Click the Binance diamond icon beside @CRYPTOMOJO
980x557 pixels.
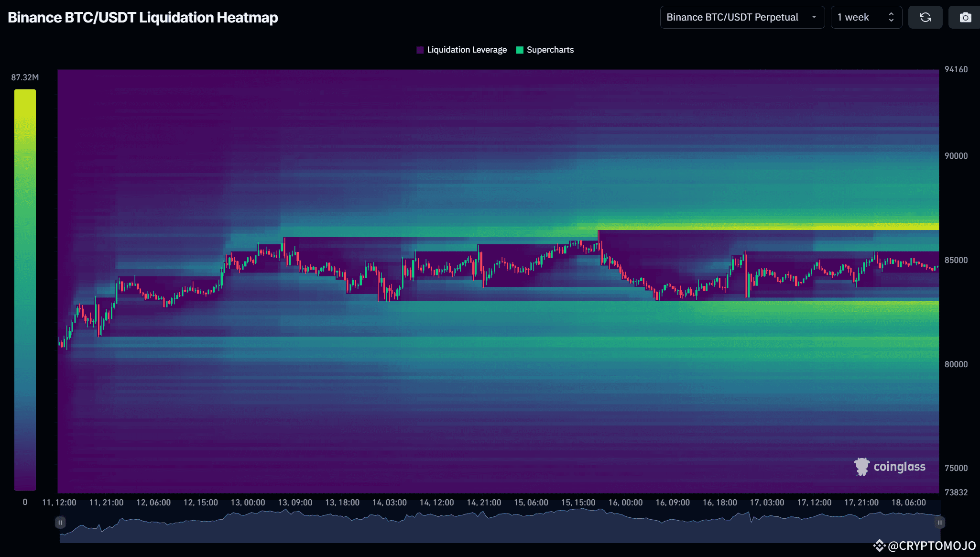[x=879, y=545]
